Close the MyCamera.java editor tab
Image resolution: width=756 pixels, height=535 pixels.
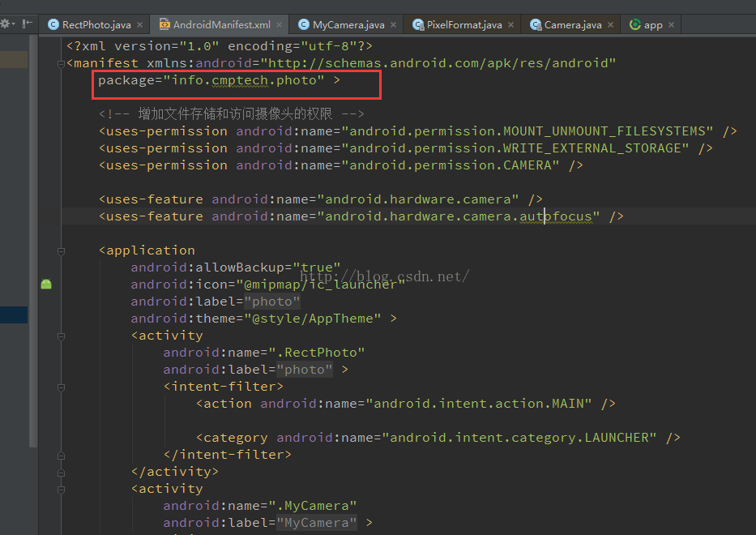click(x=394, y=25)
